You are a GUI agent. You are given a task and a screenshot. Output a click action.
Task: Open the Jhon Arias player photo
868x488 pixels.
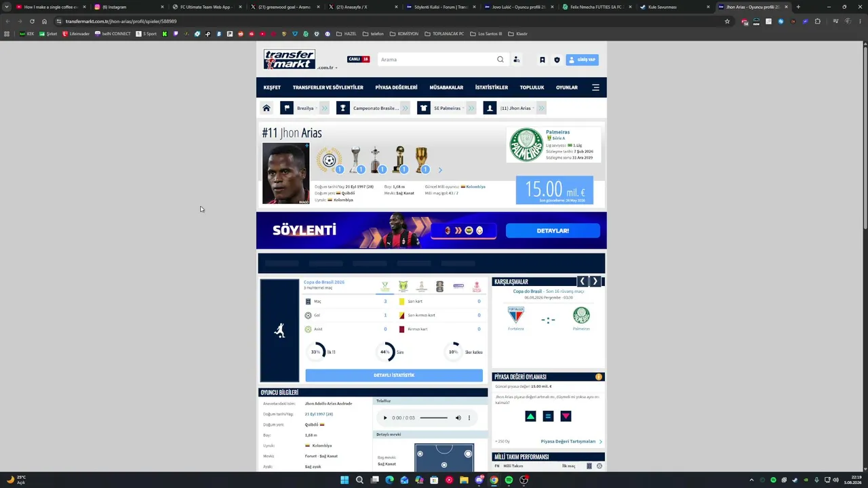click(x=285, y=174)
